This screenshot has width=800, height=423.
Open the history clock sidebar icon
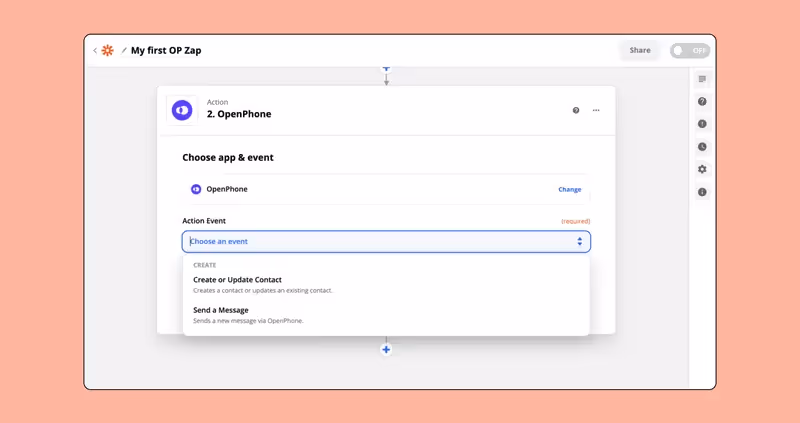click(x=703, y=147)
